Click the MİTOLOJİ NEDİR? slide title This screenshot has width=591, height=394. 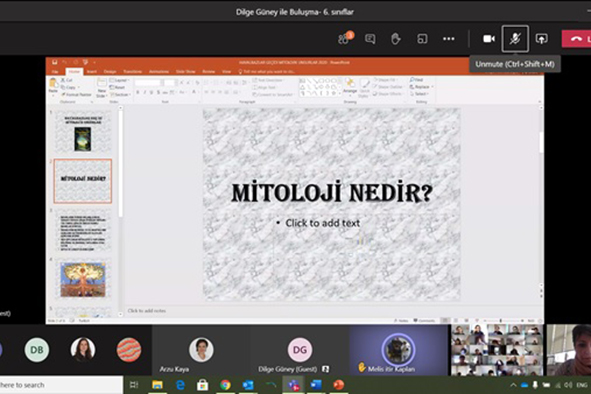point(332,192)
